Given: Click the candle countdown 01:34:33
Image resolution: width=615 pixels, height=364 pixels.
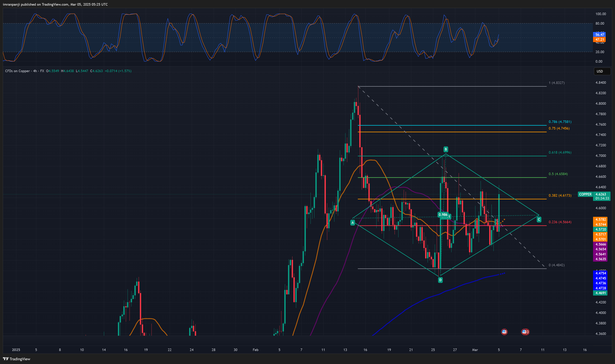Looking at the screenshot, I should tap(602, 198).
